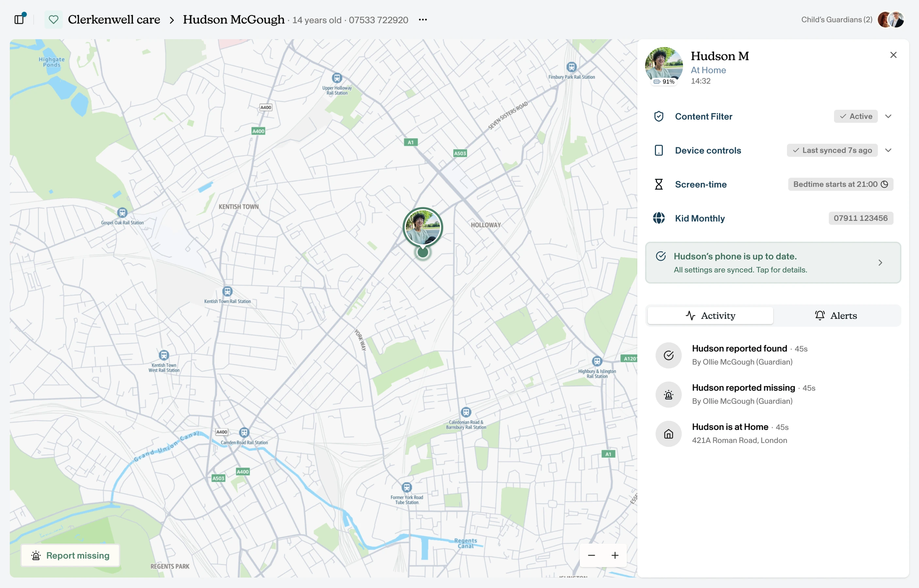Click Camden Road Rail Station map icon

click(x=244, y=433)
